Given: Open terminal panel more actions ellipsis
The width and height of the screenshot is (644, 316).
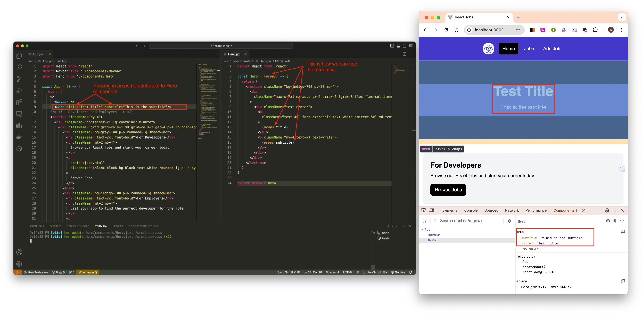Looking at the screenshot, I should click(398, 226).
